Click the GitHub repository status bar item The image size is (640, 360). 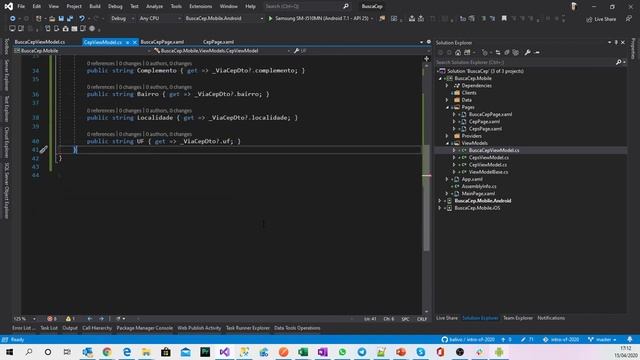click(468, 340)
